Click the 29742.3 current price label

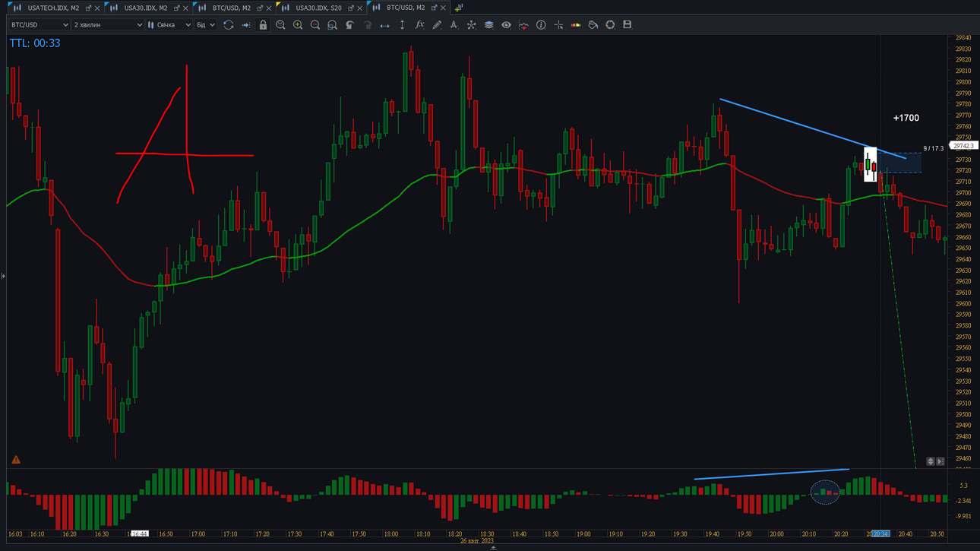[963, 146]
